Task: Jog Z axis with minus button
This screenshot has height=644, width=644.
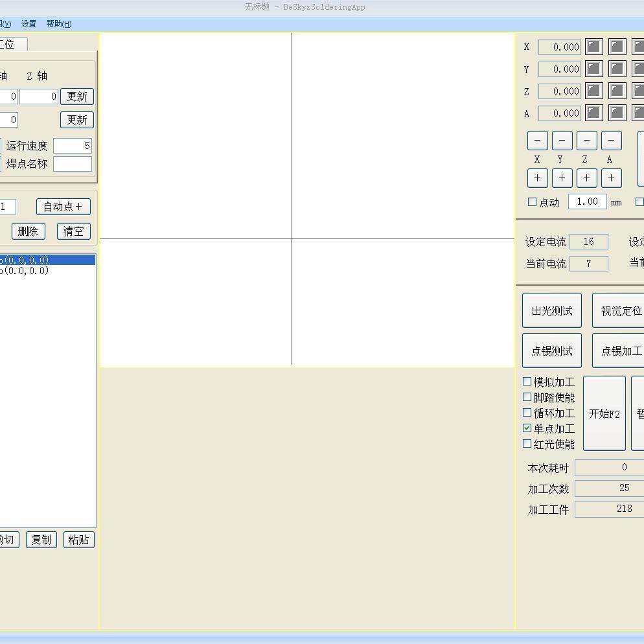Action: pyautogui.click(x=586, y=141)
